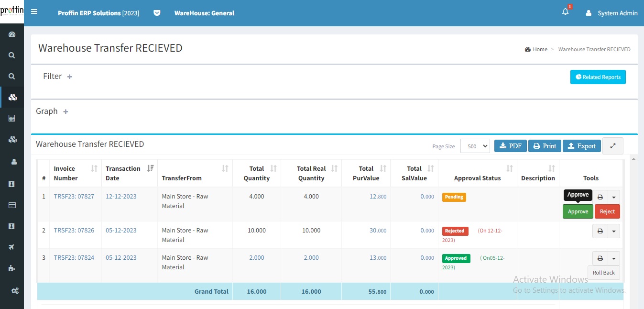Expand the Graph section
This screenshot has width=644, height=309.
coord(65,111)
